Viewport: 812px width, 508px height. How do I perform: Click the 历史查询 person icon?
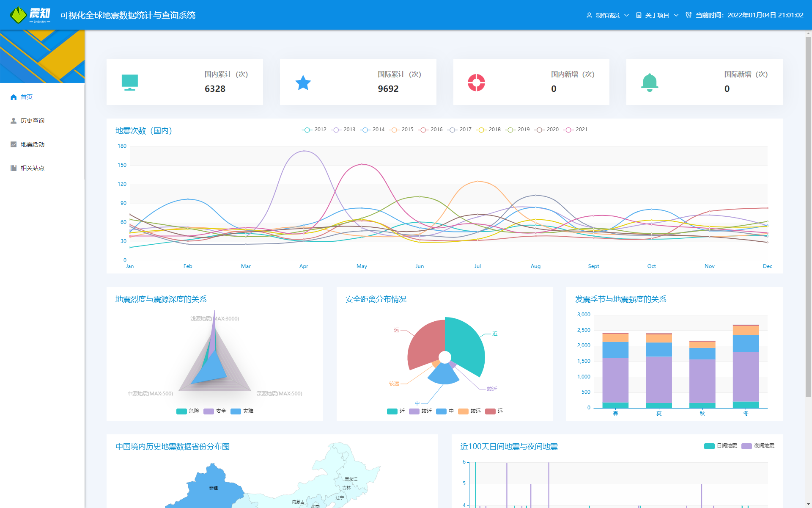pos(14,121)
